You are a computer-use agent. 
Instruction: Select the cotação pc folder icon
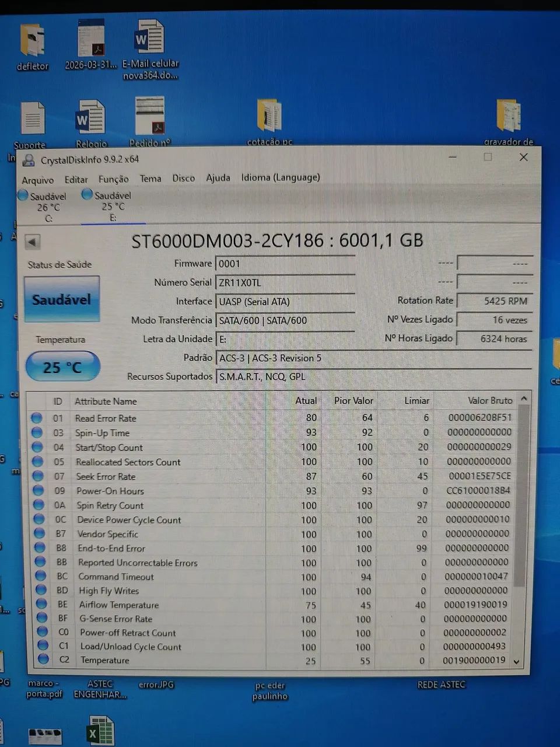269,121
